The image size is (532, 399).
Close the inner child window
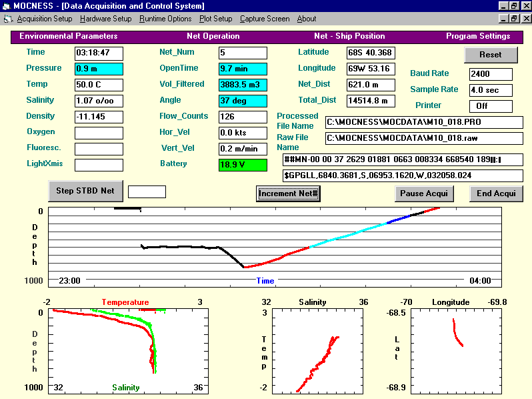click(x=526, y=19)
